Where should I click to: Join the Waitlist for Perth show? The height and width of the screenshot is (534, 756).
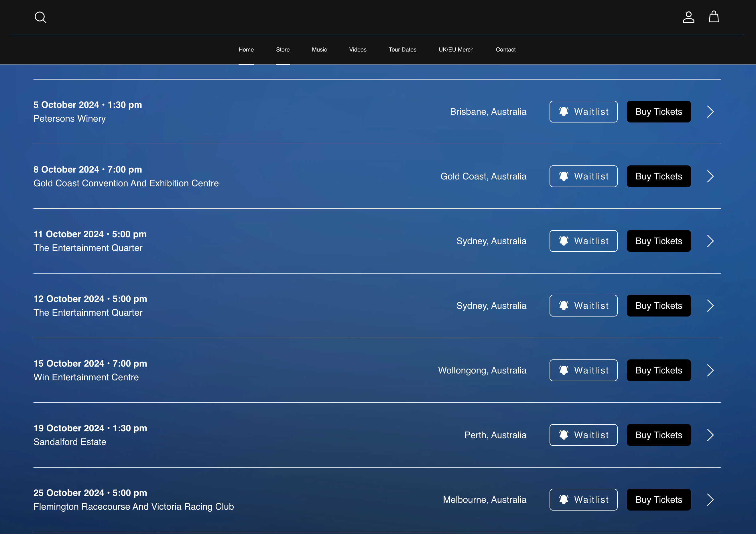[583, 435]
